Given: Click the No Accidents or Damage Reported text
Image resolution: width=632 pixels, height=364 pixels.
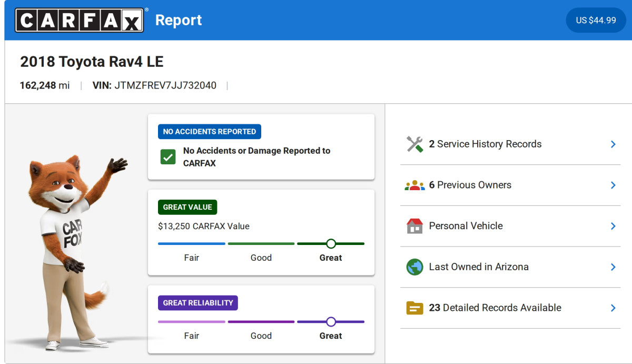Looking at the screenshot, I should 256,157.
